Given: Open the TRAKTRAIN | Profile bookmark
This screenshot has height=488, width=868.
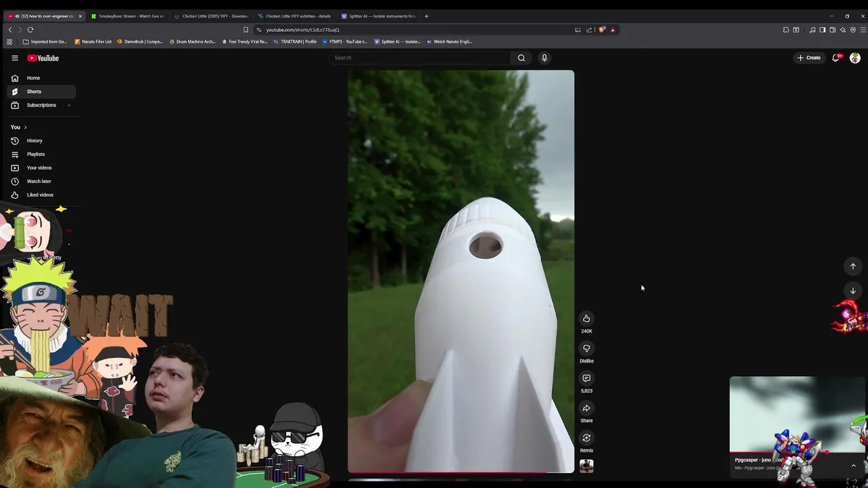Looking at the screenshot, I should (x=295, y=41).
